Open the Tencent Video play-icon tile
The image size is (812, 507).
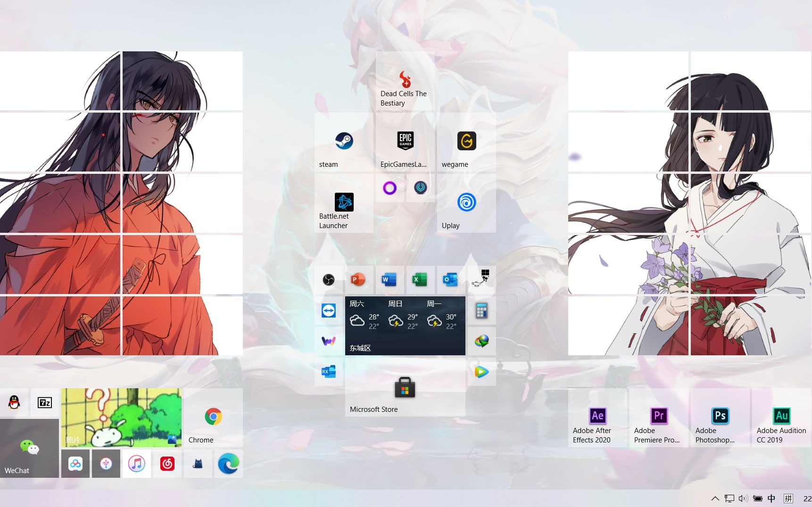[x=482, y=372]
